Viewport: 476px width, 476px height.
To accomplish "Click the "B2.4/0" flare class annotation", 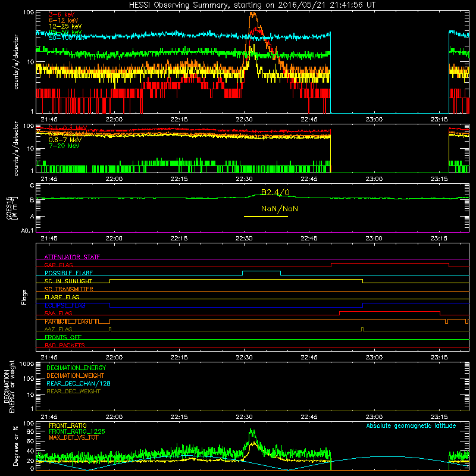I will (275, 192).
